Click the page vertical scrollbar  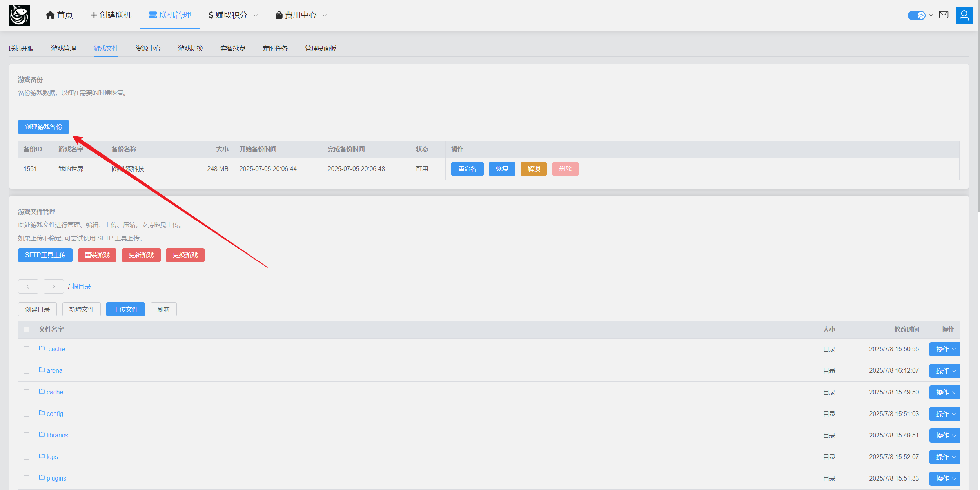click(x=977, y=106)
